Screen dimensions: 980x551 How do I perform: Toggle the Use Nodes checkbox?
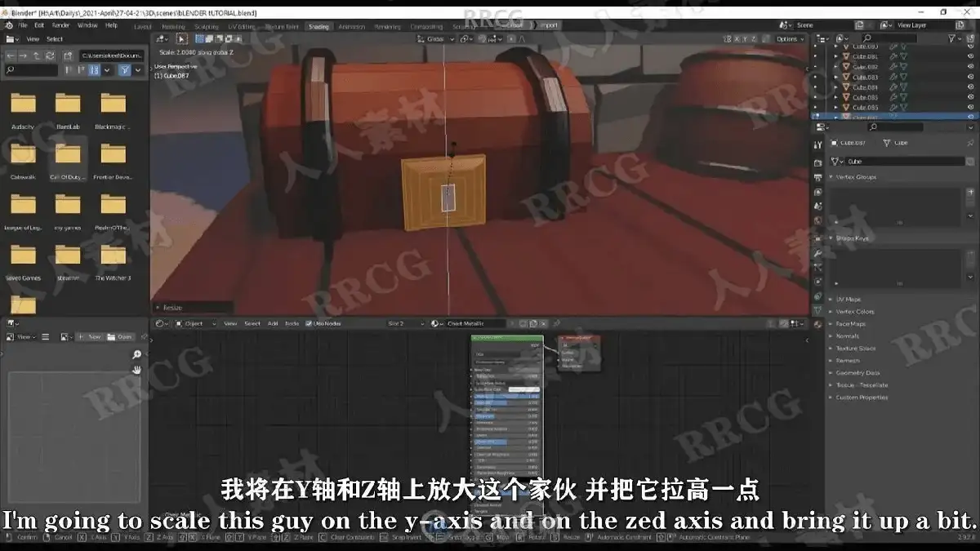pyautogui.click(x=310, y=323)
